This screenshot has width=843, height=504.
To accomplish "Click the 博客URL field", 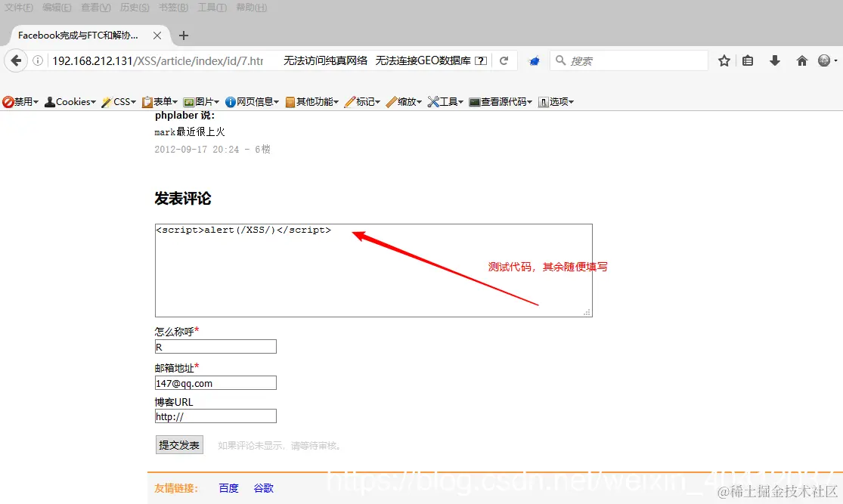I will [x=215, y=416].
